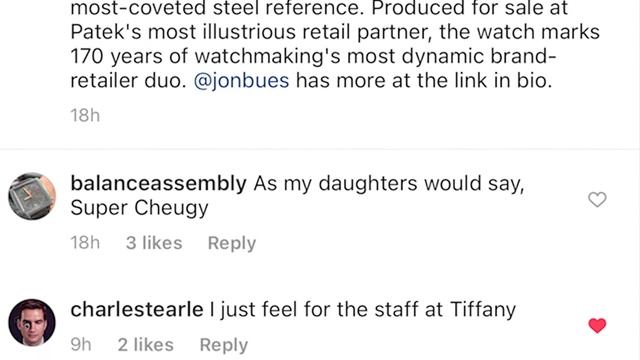
Task: Tap the 18h timestamp on balanceassembly's comment
Action: pyautogui.click(x=85, y=243)
